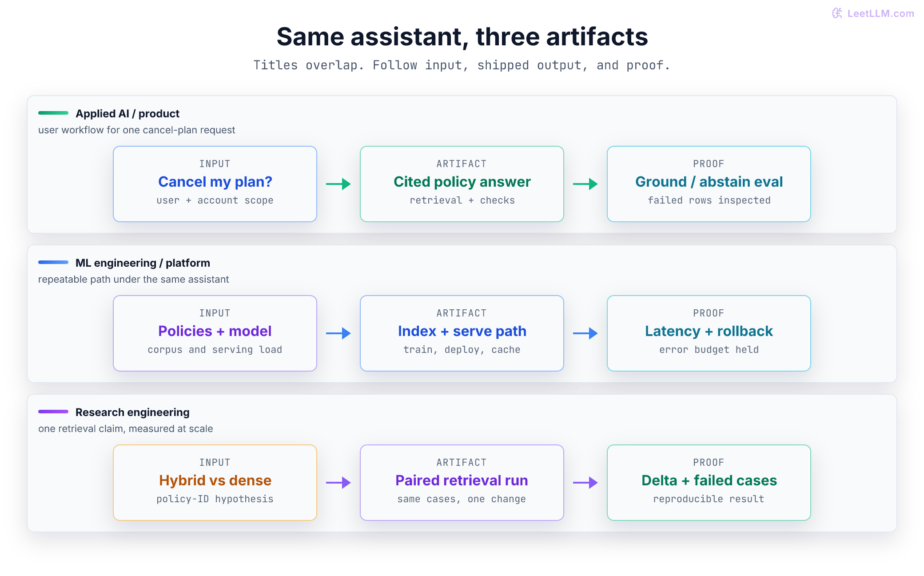Click the LeetLLM brain logo icon
The image size is (924, 576).
tap(837, 13)
